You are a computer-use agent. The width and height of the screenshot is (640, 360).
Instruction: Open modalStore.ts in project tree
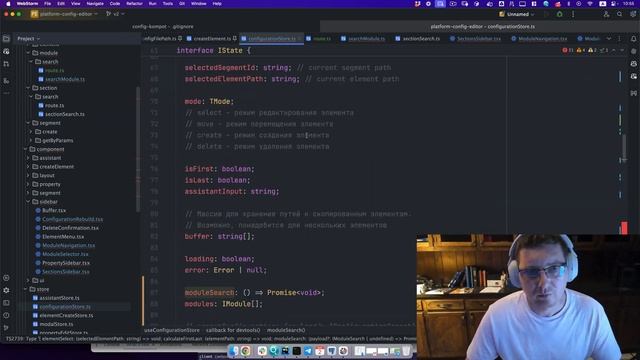(x=56, y=324)
